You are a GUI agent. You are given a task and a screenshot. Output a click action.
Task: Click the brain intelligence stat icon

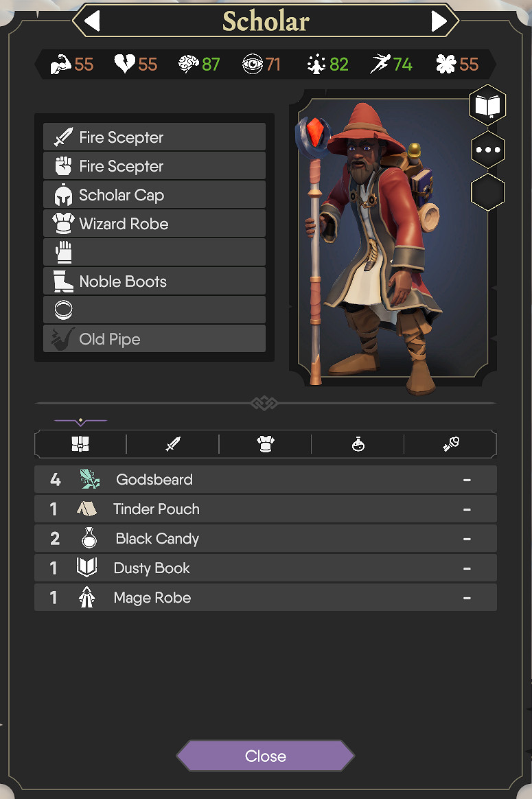point(188,65)
